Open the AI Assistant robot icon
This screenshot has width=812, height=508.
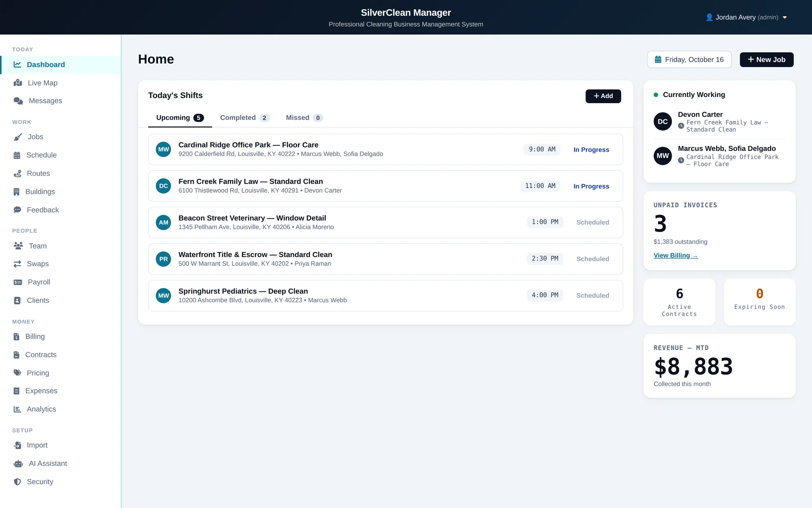pos(18,464)
